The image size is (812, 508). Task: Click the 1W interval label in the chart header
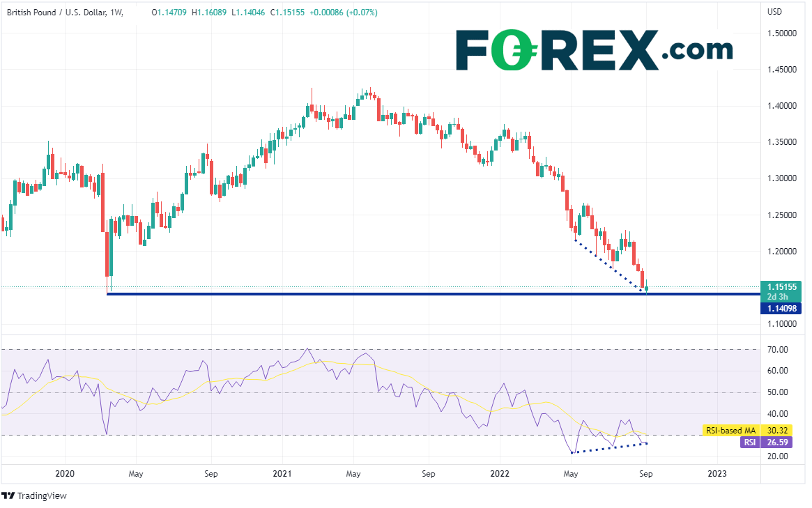(116, 12)
